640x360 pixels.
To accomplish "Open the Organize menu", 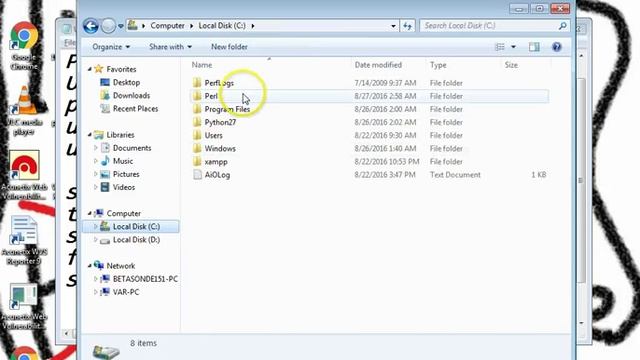I will tap(111, 47).
